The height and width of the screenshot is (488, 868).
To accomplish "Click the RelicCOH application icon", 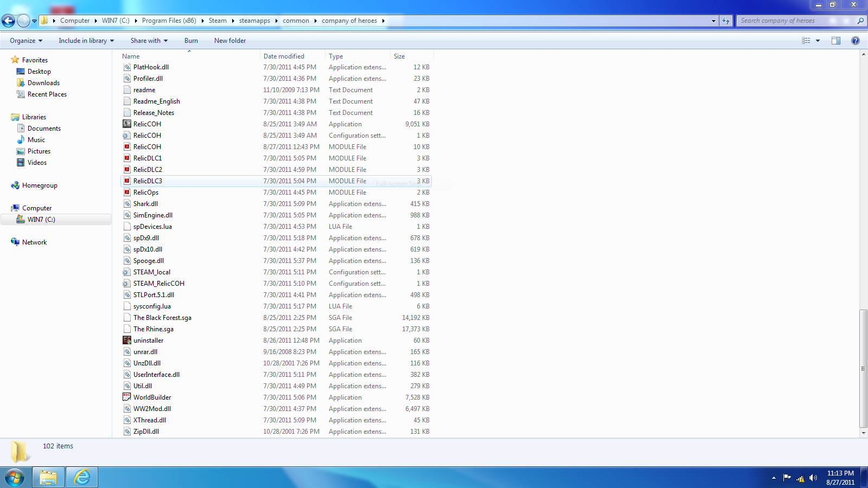I will coord(127,124).
